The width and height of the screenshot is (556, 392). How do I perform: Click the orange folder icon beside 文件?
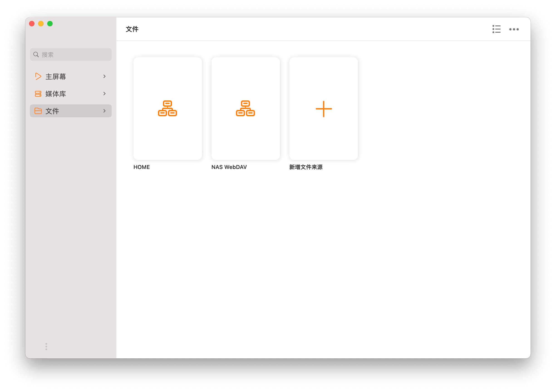tap(38, 111)
